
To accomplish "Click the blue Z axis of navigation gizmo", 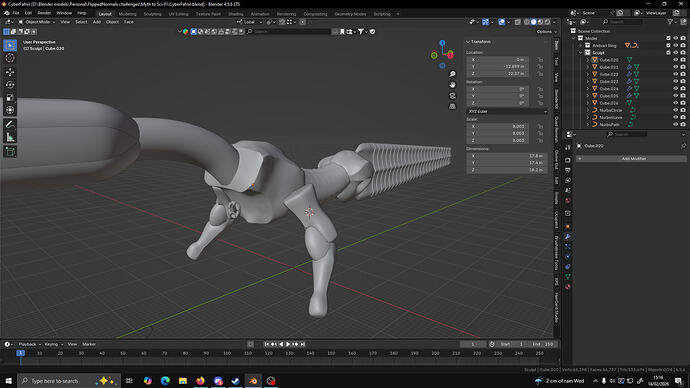I will [442, 43].
